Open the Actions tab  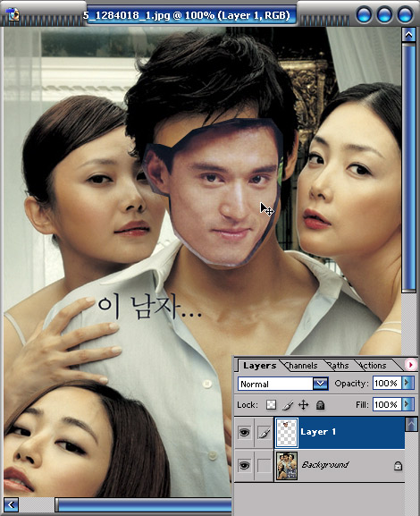373,366
